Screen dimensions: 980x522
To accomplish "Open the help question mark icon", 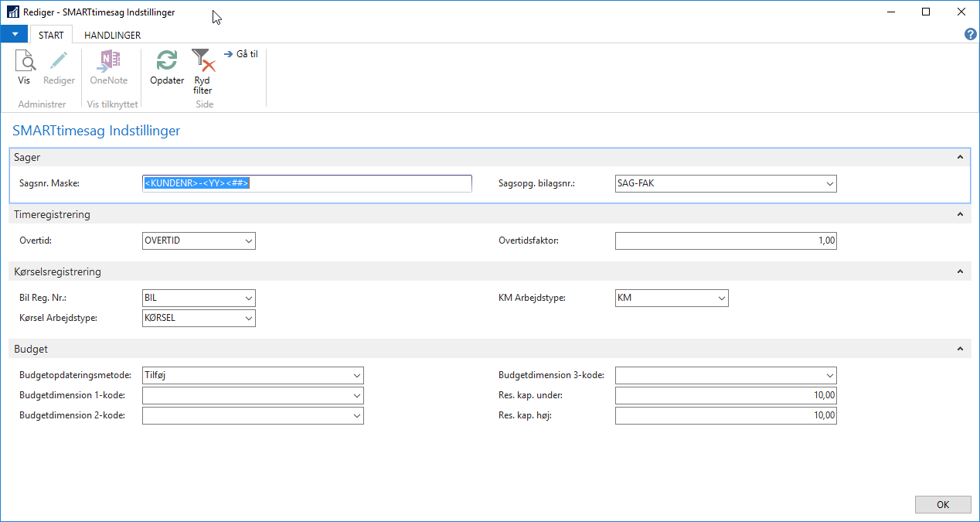I will (971, 35).
